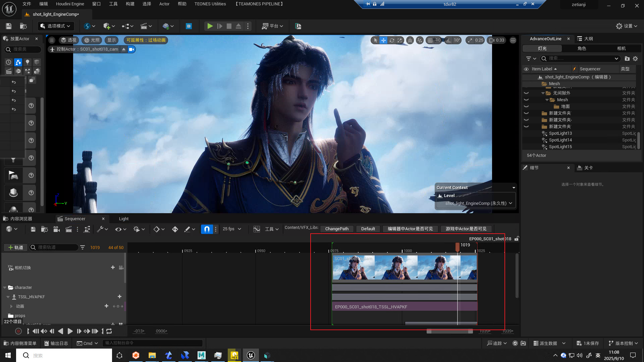Screen dimensions: 644x362
Task: Open the 选项模式 mode dropdown
Action: point(56,26)
